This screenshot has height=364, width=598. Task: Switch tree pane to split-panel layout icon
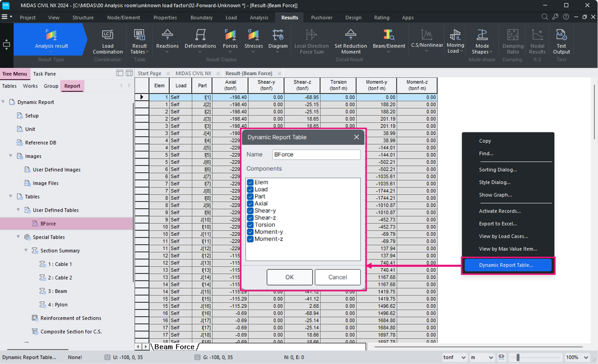pyautogui.click(x=129, y=73)
